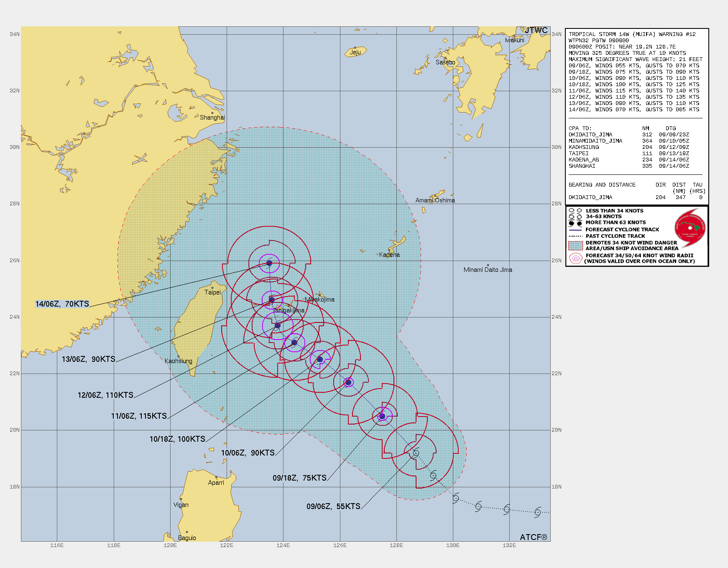
Task: Click the Tropical Storm 14W (MUIFA) warning title
Action: click(x=632, y=34)
